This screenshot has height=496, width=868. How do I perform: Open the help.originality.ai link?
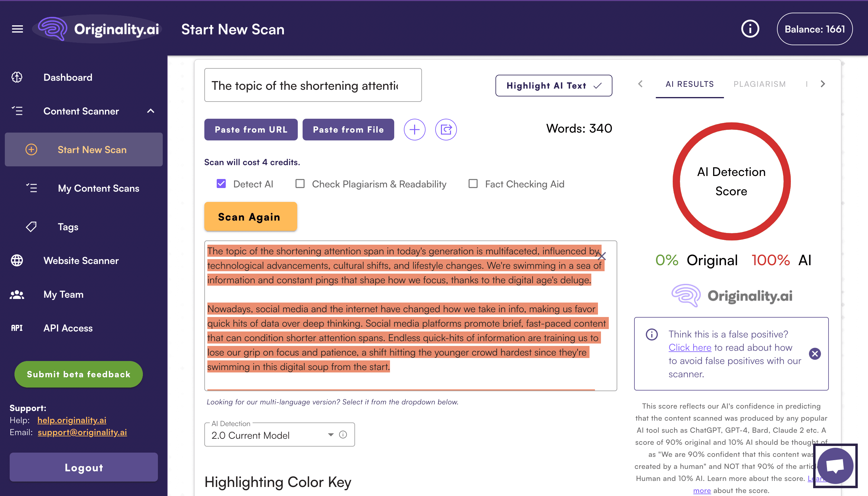tap(72, 420)
